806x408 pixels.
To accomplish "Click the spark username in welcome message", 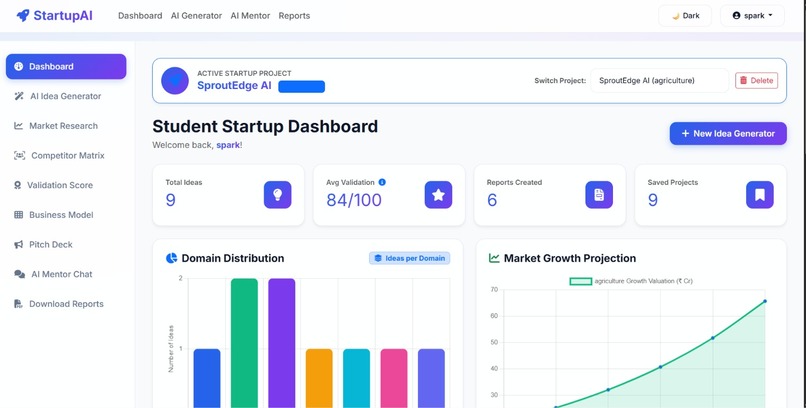I will coord(228,145).
